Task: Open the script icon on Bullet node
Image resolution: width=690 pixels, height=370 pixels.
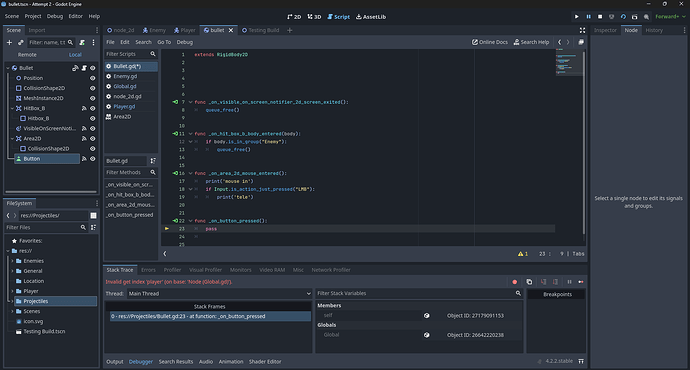Action: pyautogui.click(x=84, y=68)
